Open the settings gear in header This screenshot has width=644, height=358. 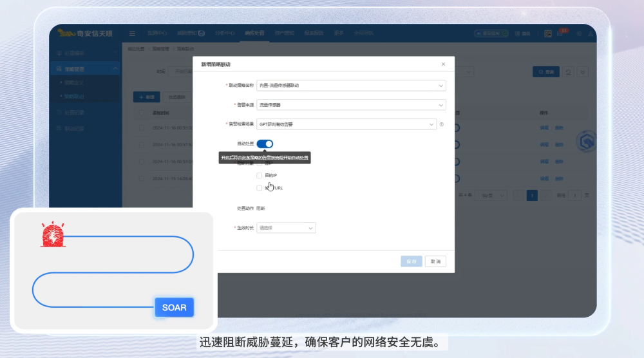579,33
